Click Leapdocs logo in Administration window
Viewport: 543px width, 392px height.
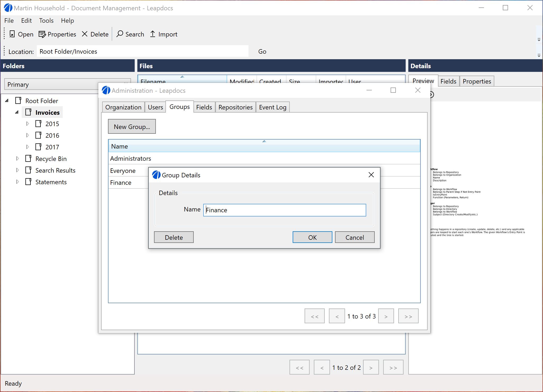[x=106, y=90]
